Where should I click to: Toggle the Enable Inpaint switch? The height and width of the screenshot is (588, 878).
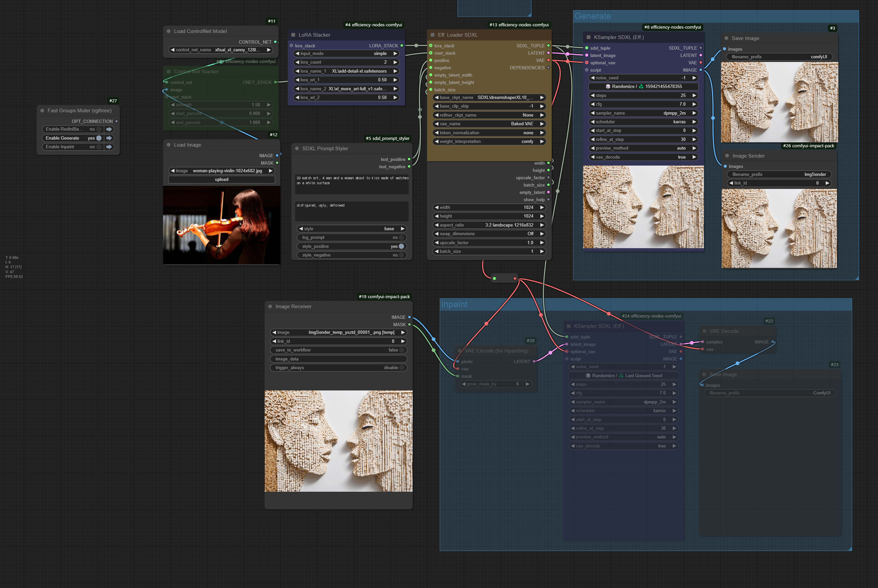(x=99, y=147)
